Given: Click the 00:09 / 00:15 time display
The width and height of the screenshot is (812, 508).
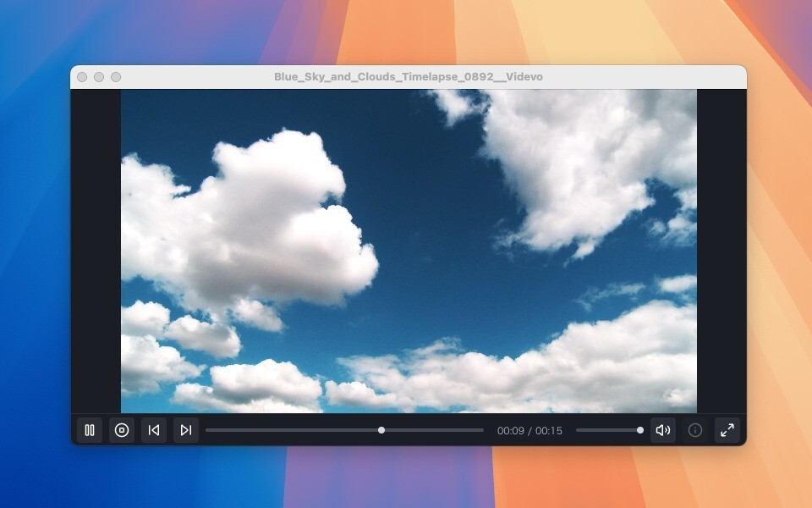Looking at the screenshot, I should pyautogui.click(x=529, y=431).
